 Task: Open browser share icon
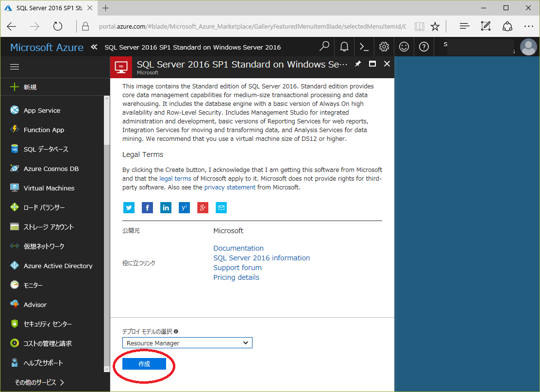click(507, 26)
